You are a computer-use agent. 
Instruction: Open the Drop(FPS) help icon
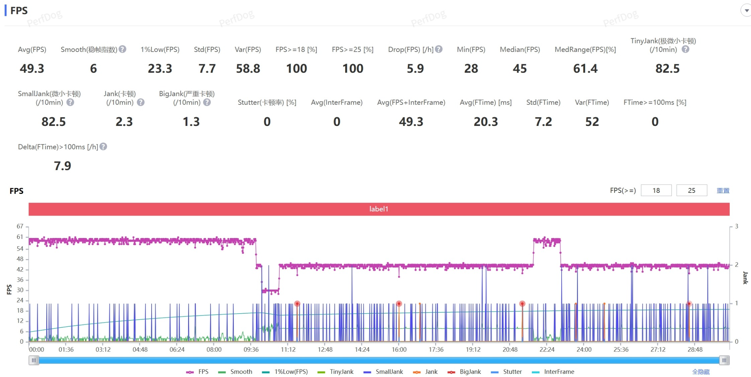[439, 49]
